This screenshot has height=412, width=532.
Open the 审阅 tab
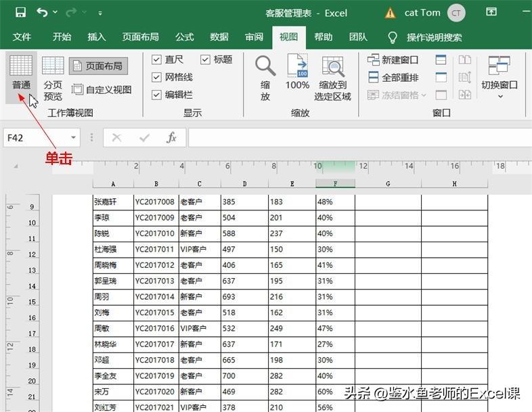click(x=254, y=37)
